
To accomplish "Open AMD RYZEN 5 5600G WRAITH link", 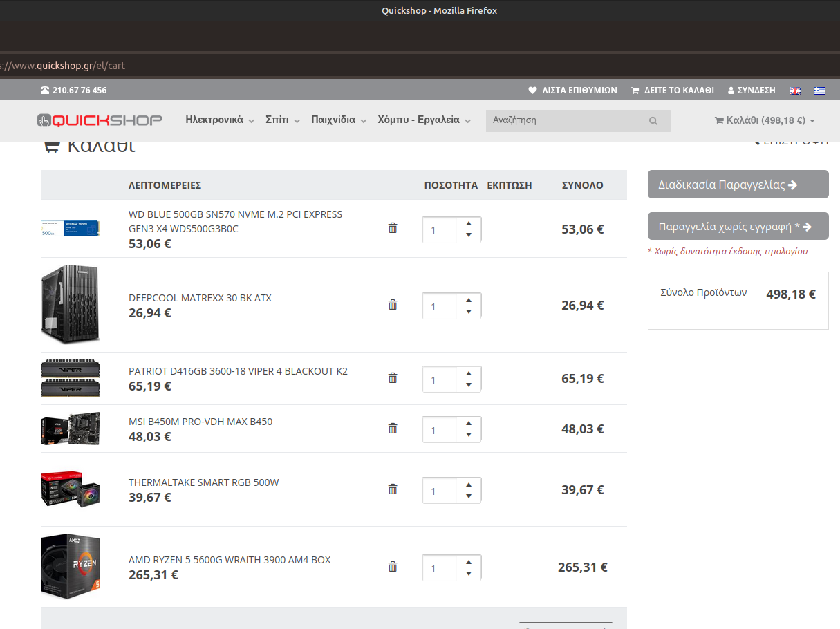I will (230, 560).
